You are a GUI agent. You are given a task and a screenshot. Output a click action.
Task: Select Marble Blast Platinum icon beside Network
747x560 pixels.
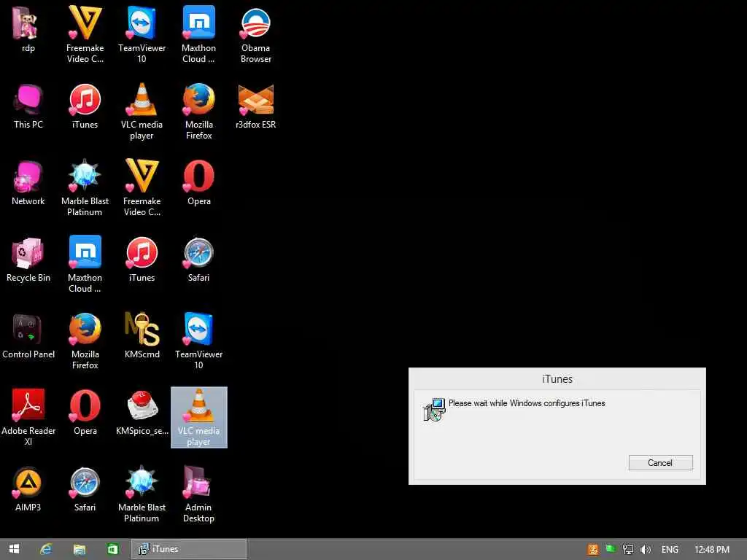(x=85, y=188)
